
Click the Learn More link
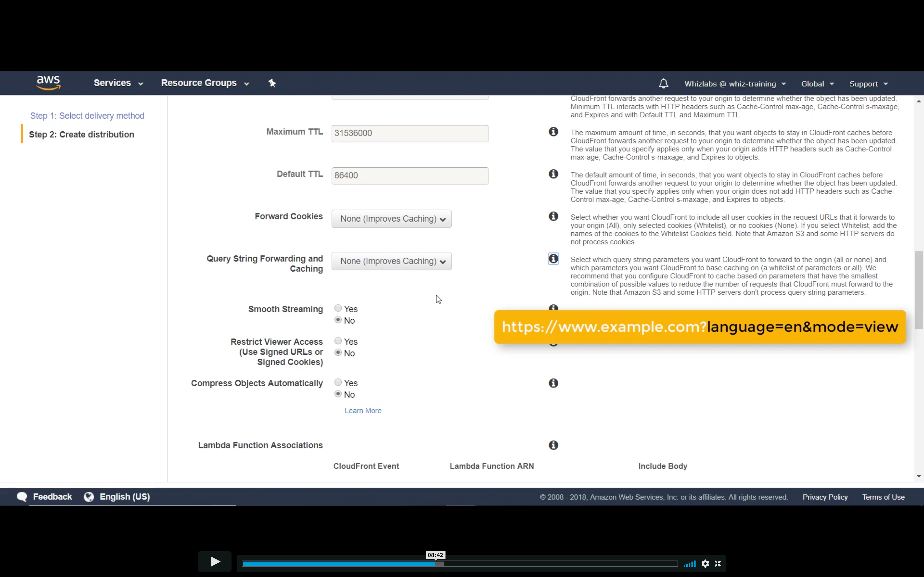point(363,411)
